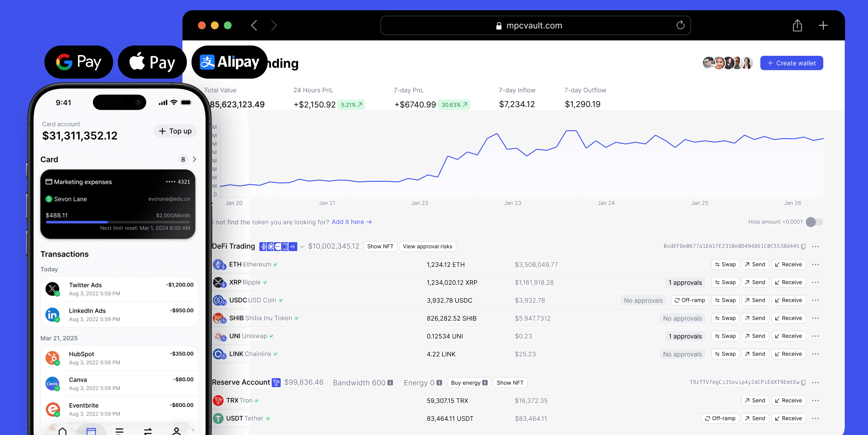Viewport: 868px width, 435px height.
Task: Select swap tab in phone bottom bar
Action: pyautogui.click(x=148, y=431)
